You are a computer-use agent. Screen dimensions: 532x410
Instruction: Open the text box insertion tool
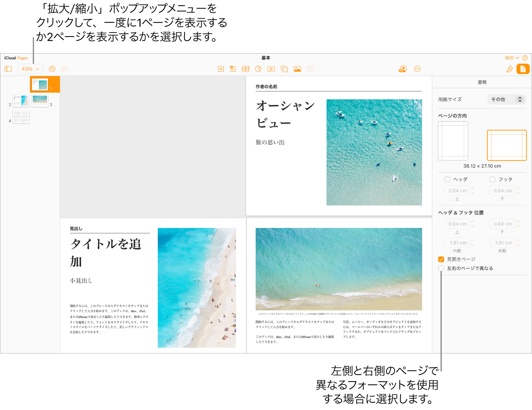(271, 69)
